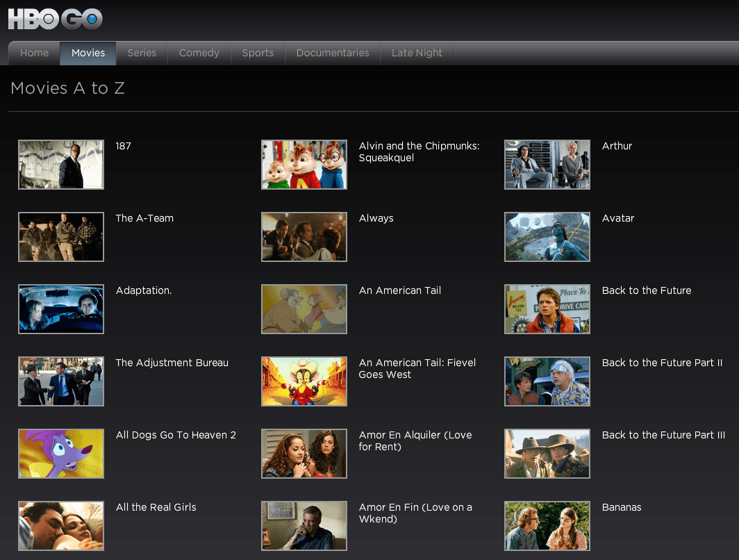Screen dimensions: 739x560
Task: Click the Always title link
Action: [376, 219]
